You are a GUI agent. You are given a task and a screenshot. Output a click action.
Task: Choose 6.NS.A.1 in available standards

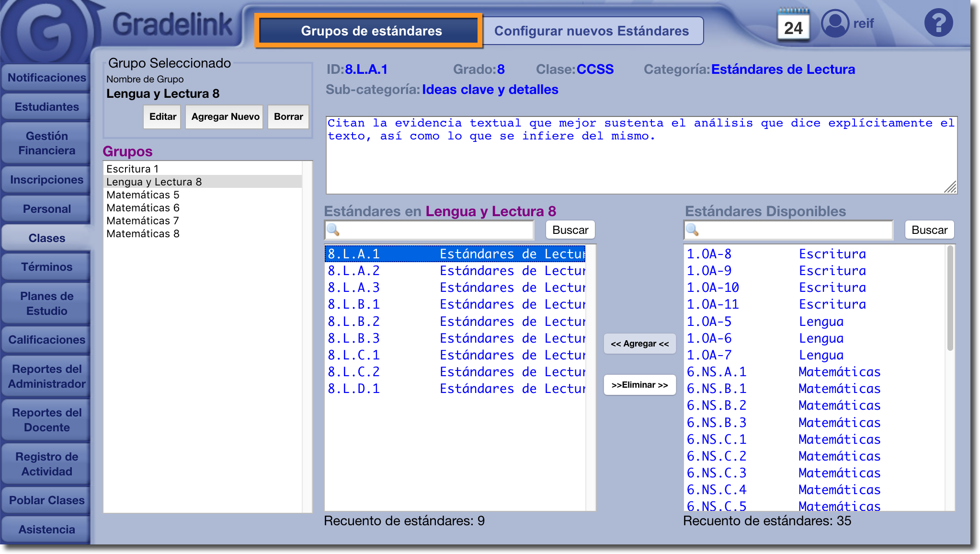coord(716,372)
